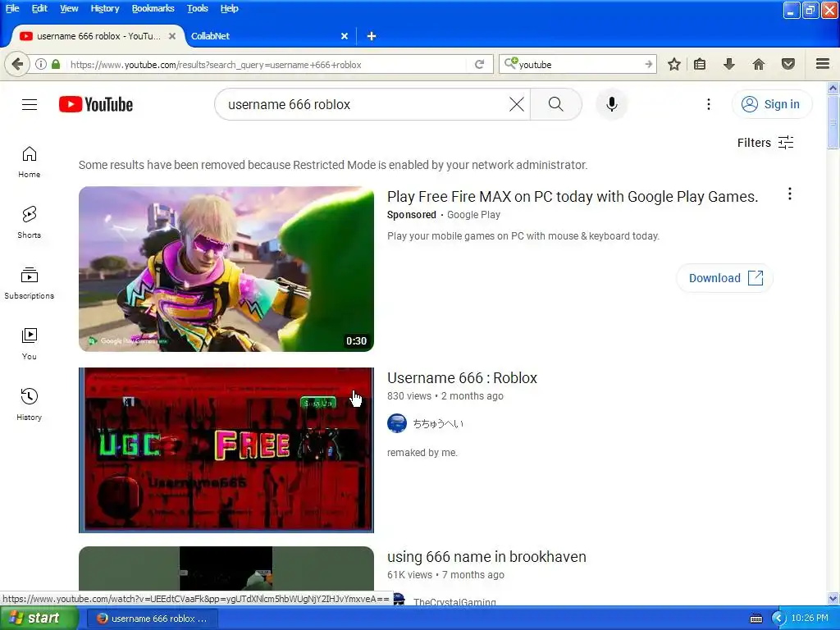Open the You section in sidebar
Screen dimensions: 840x630
(x=30, y=344)
